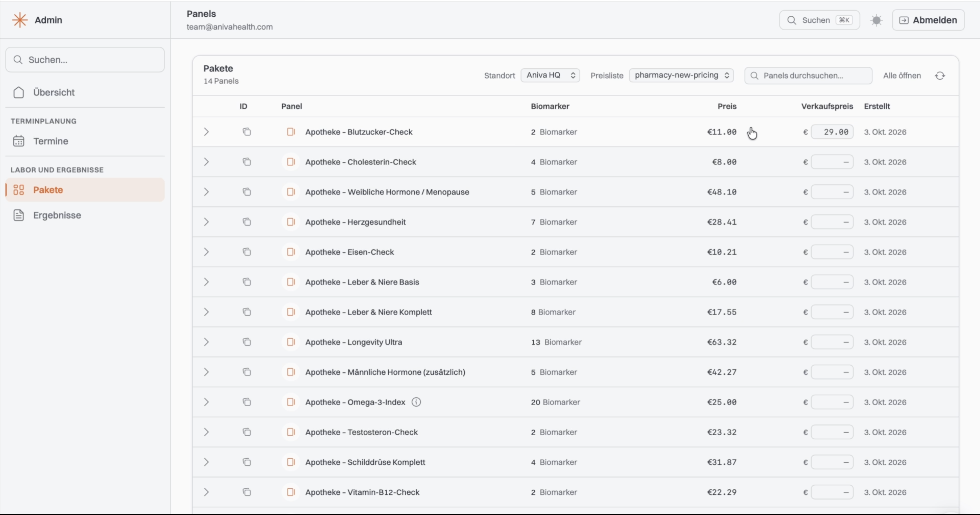Click info icon next to Omega-3-Index
980x515 pixels.
[x=416, y=402]
